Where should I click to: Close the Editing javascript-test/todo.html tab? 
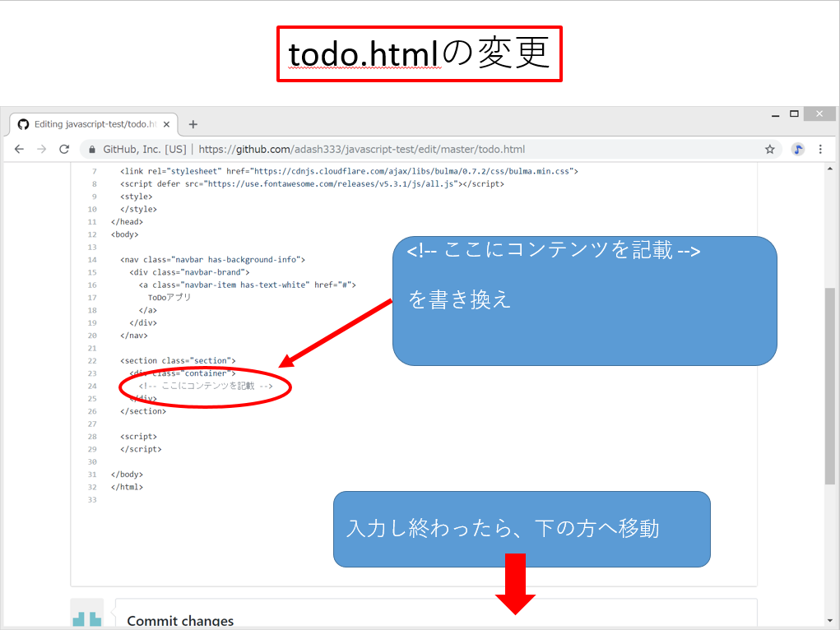[167, 124]
